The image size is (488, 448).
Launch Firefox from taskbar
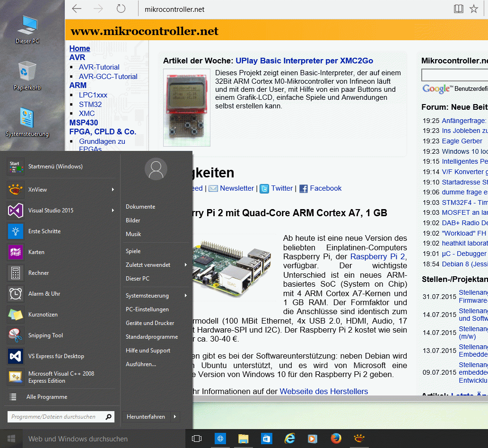(336, 439)
